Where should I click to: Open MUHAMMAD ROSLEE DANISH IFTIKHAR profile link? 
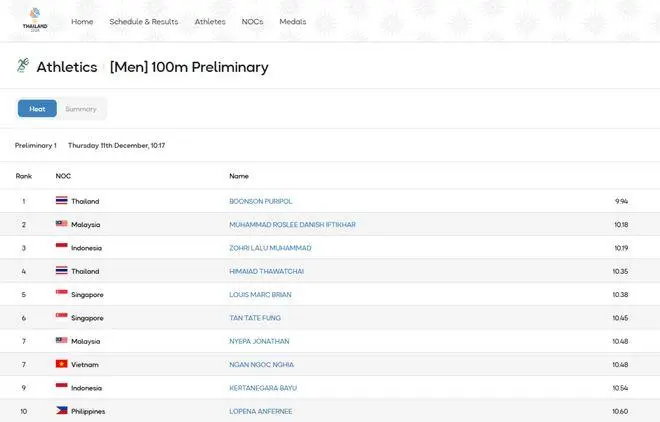coord(292,224)
